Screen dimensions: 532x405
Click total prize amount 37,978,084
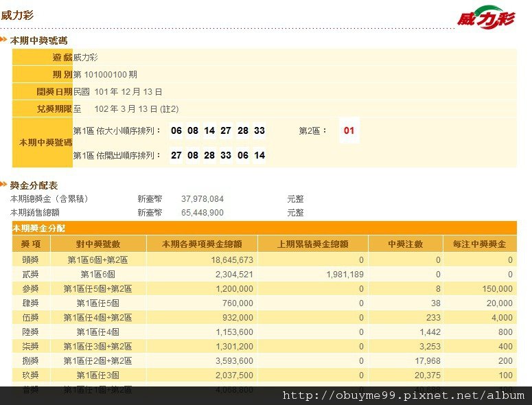coord(203,199)
